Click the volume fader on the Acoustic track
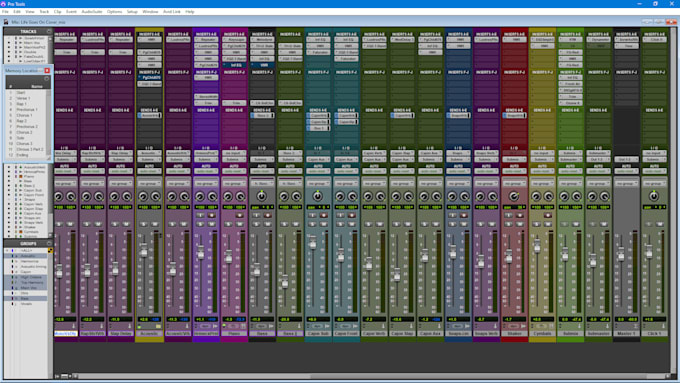The width and height of the screenshot is (680, 383). (144, 251)
